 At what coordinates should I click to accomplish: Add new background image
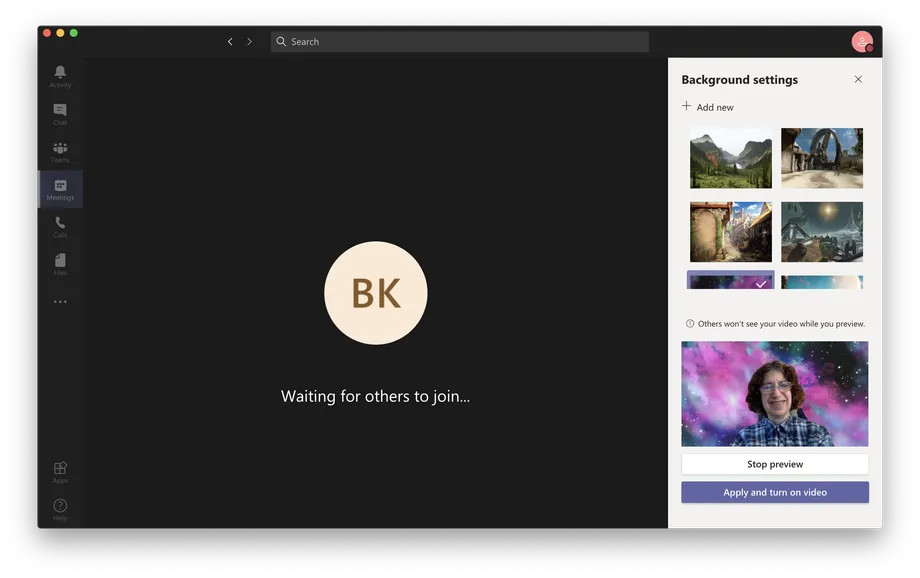tap(708, 107)
